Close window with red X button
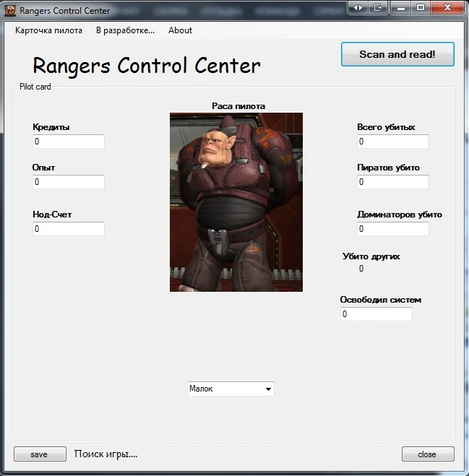This screenshot has width=469, height=476. pos(447,8)
